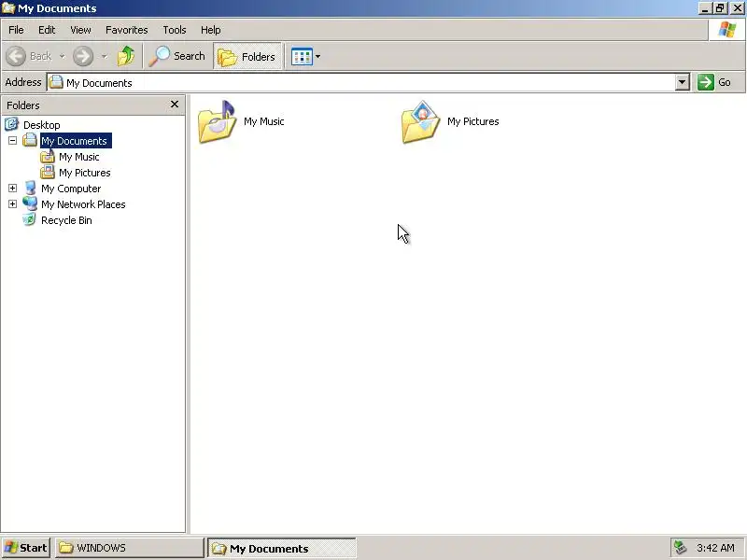Click the Forward arrow toolbar icon

tap(83, 56)
